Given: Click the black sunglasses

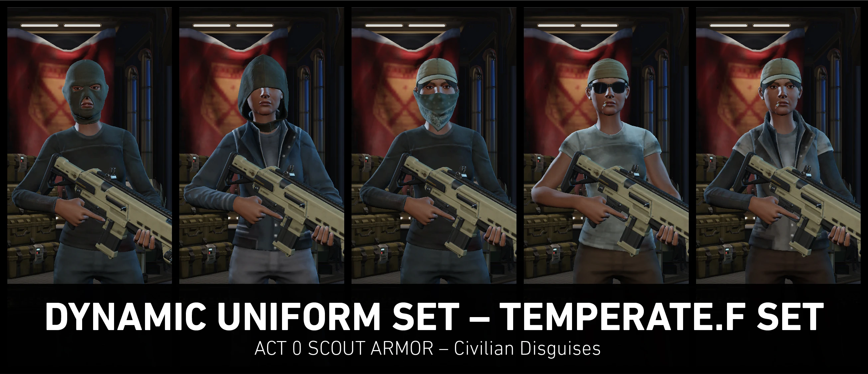Looking at the screenshot, I should coord(609,89).
